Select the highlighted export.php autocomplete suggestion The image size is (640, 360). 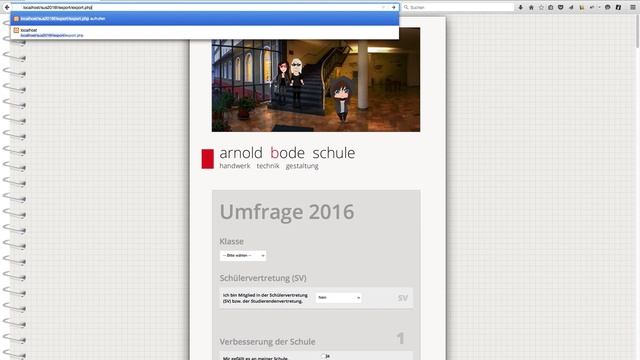point(205,18)
